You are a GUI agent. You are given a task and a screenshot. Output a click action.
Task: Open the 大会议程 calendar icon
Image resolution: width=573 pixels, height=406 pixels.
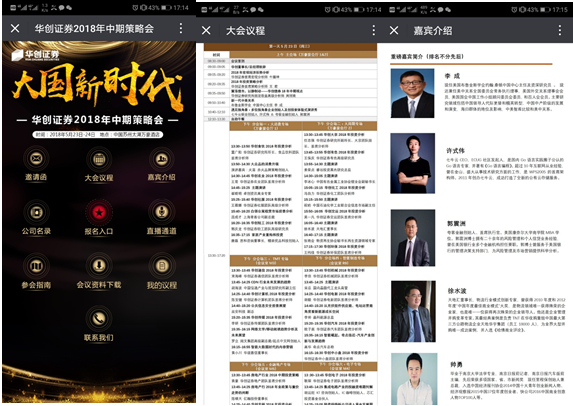[99, 159]
